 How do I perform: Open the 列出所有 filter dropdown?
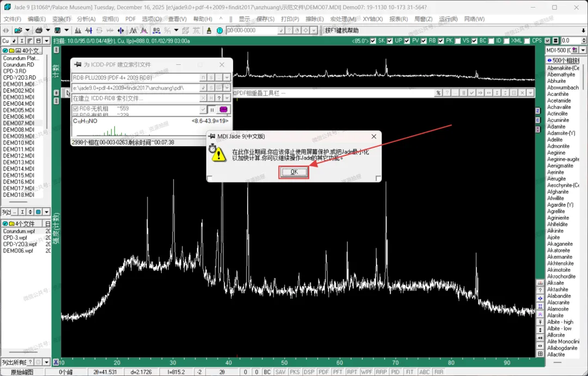pyautogui.click(x=46, y=362)
